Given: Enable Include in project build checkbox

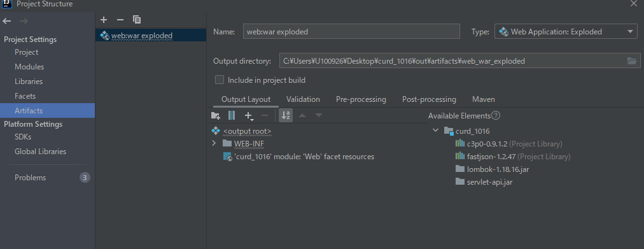Looking at the screenshot, I should (x=220, y=80).
